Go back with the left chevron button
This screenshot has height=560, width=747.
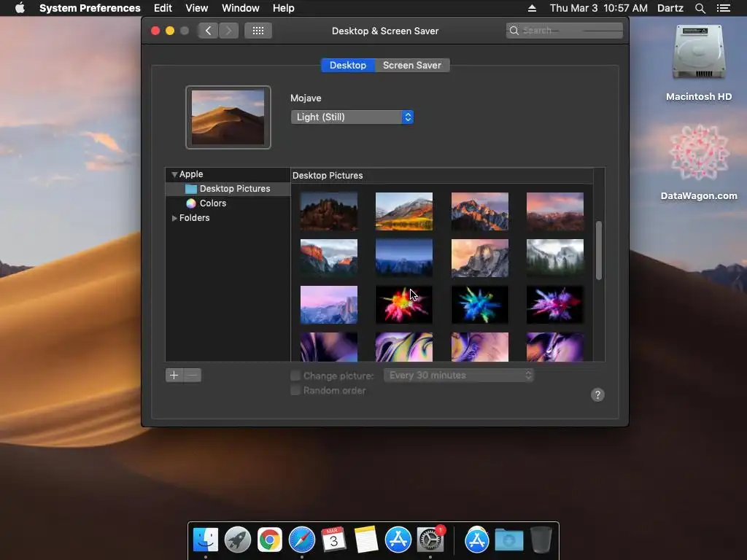point(208,31)
